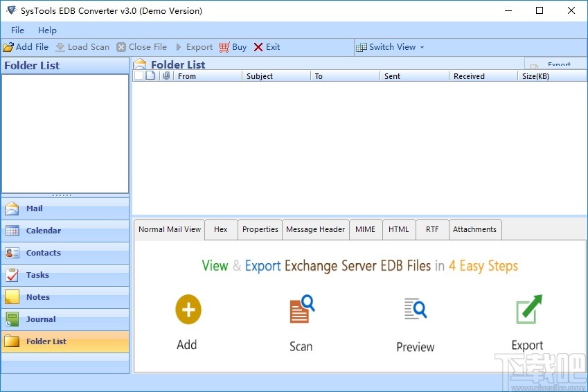
Task: Click the Export toolbar arrow icon
Action: pyautogui.click(x=179, y=47)
